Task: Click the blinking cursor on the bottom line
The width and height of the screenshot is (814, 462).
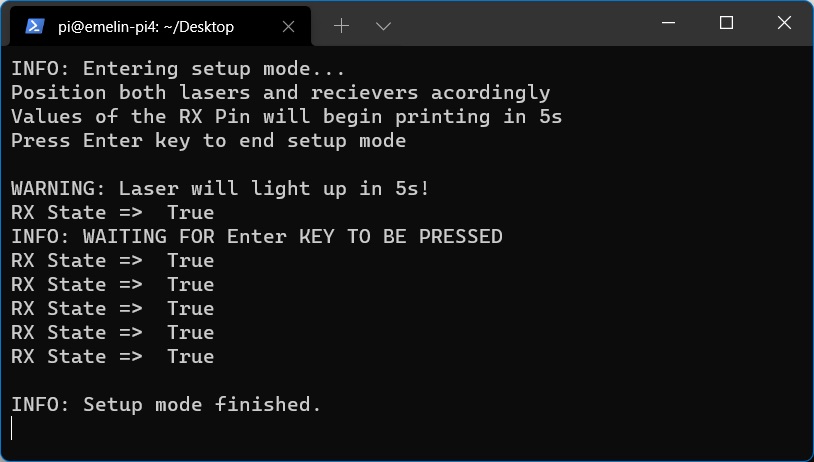Action: [11, 429]
